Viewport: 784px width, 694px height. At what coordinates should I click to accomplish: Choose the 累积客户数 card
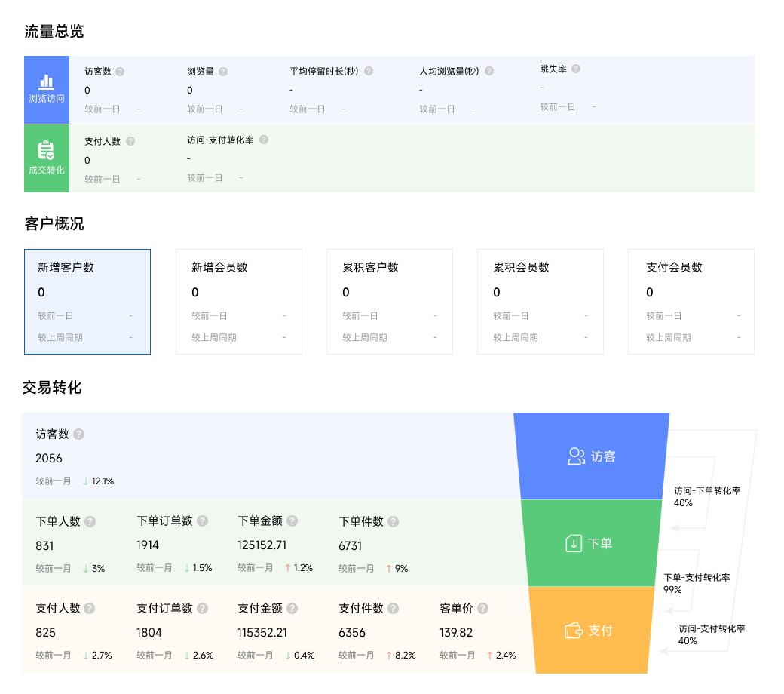click(390, 302)
